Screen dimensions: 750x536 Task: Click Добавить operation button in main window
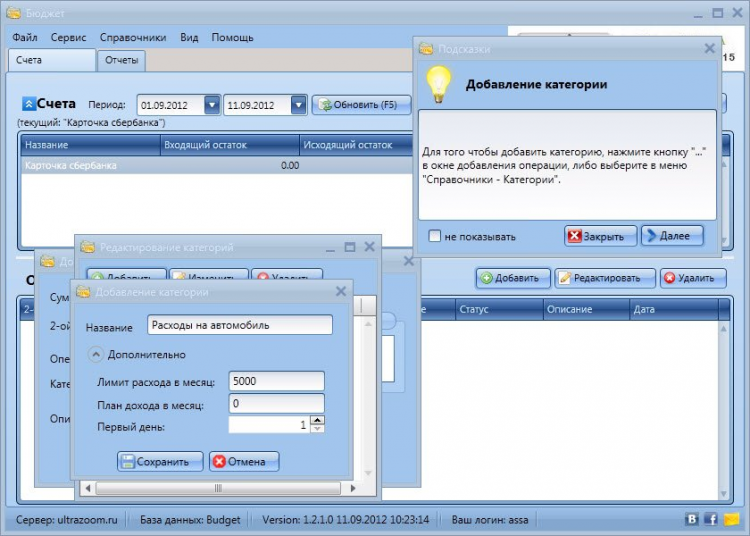click(513, 278)
